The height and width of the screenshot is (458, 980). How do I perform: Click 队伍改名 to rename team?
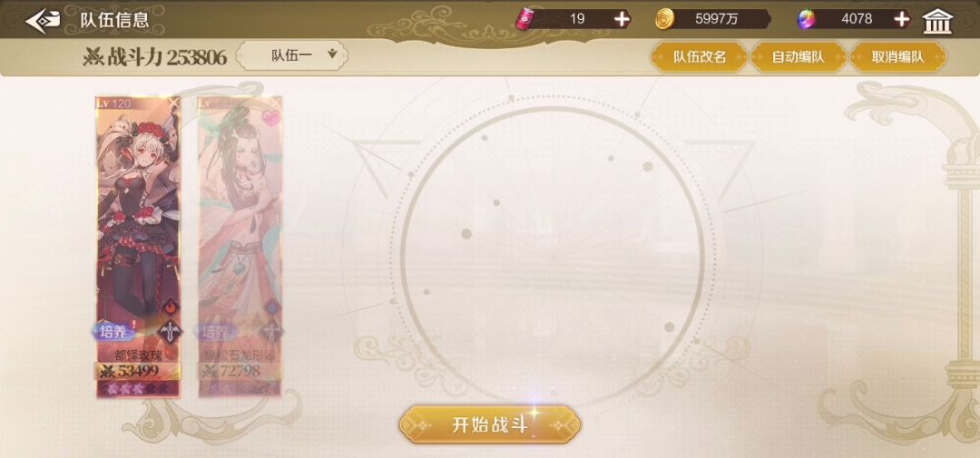click(700, 57)
